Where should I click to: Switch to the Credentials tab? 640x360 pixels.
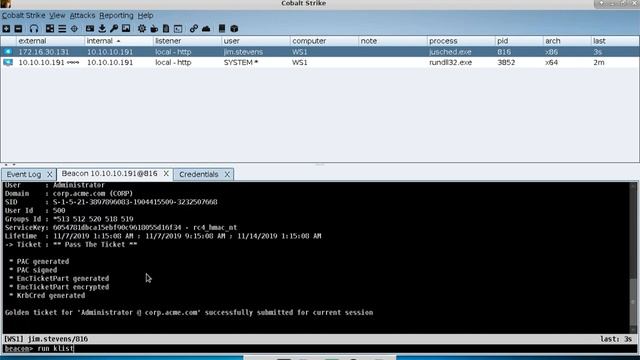tap(199, 174)
